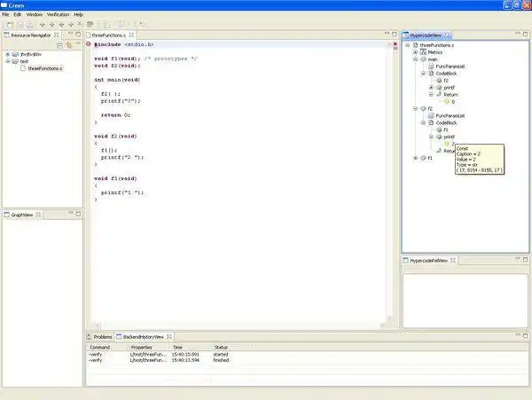
Task: Click the editor horizontal scrollbar left arrow
Action: pyautogui.click(x=97, y=325)
